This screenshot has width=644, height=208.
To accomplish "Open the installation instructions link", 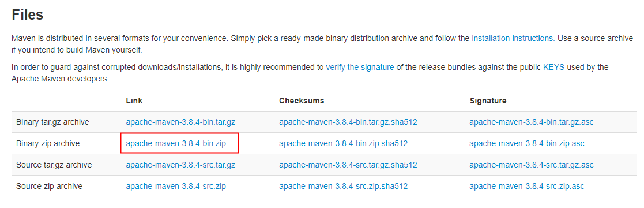I will (x=513, y=38).
